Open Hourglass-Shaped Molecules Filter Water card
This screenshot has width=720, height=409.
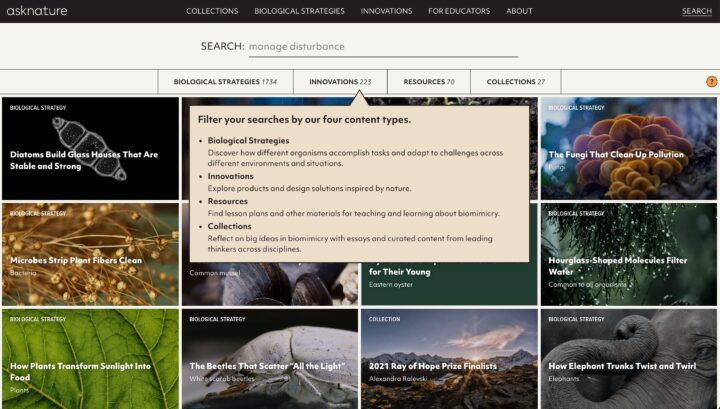tap(629, 254)
